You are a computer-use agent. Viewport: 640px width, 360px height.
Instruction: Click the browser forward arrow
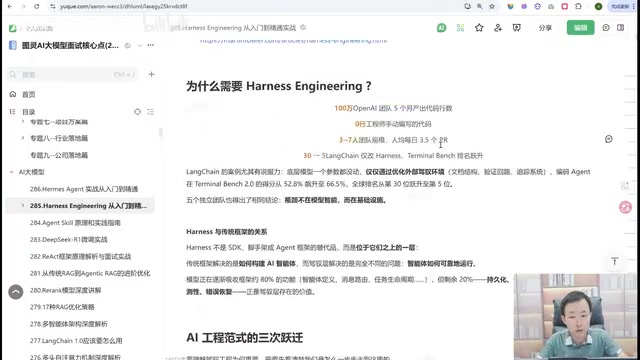[x=23, y=7]
